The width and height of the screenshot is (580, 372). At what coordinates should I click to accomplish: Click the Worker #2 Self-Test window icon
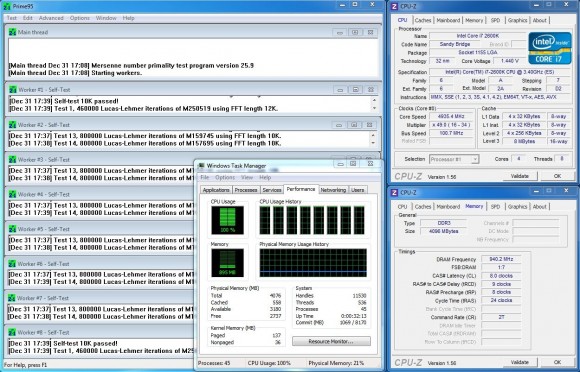click(13, 125)
